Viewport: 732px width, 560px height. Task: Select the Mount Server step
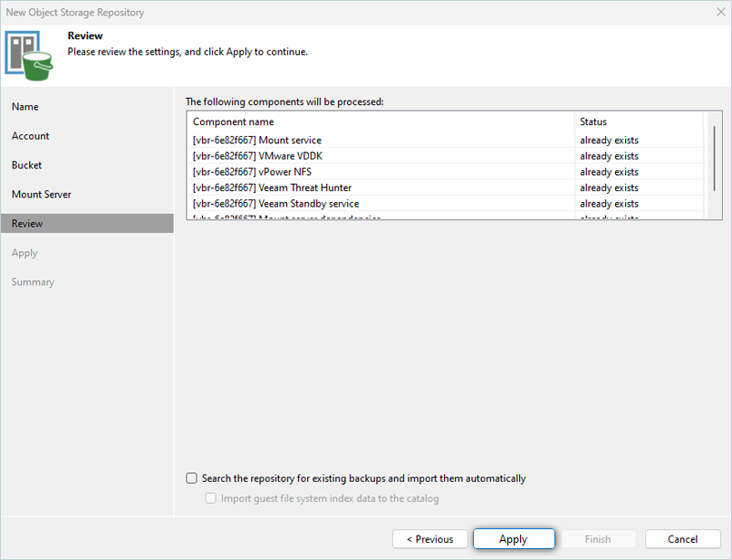tap(42, 194)
